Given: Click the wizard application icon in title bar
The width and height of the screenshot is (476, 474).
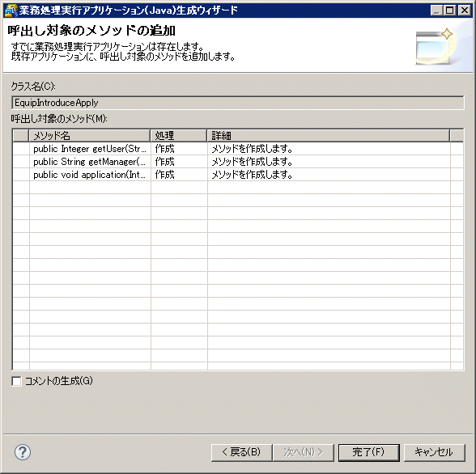Looking at the screenshot, I should point(11,11).
